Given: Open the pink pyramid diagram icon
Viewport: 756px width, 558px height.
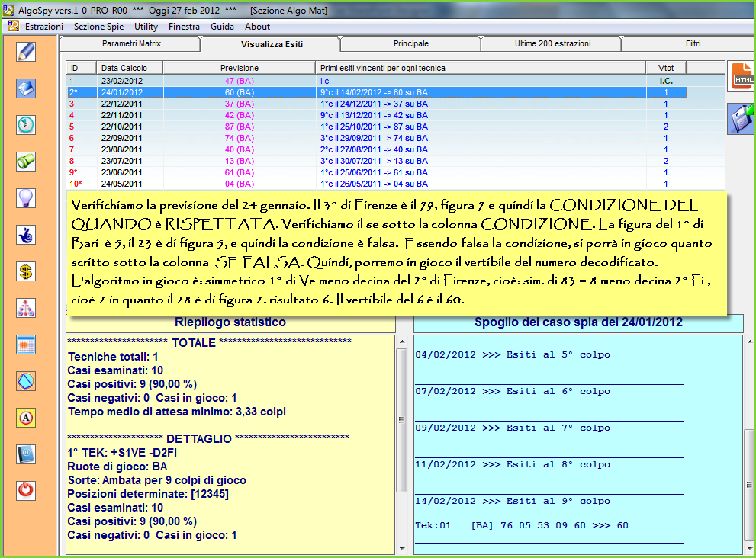Looking at the screenshot, I should click(26, 308).
